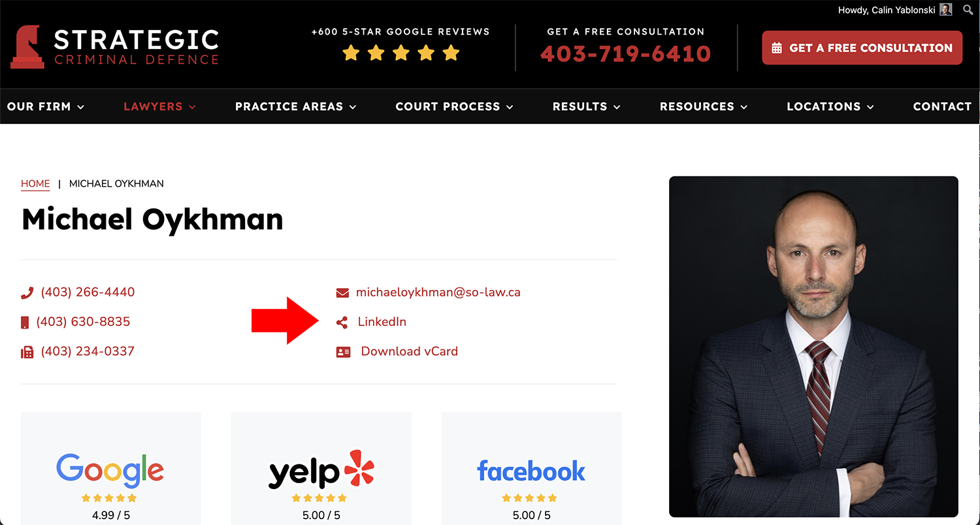Click Michael Oykhman's portrait photo
This screenshot has height=525, width=980.
tap(813, 347)
